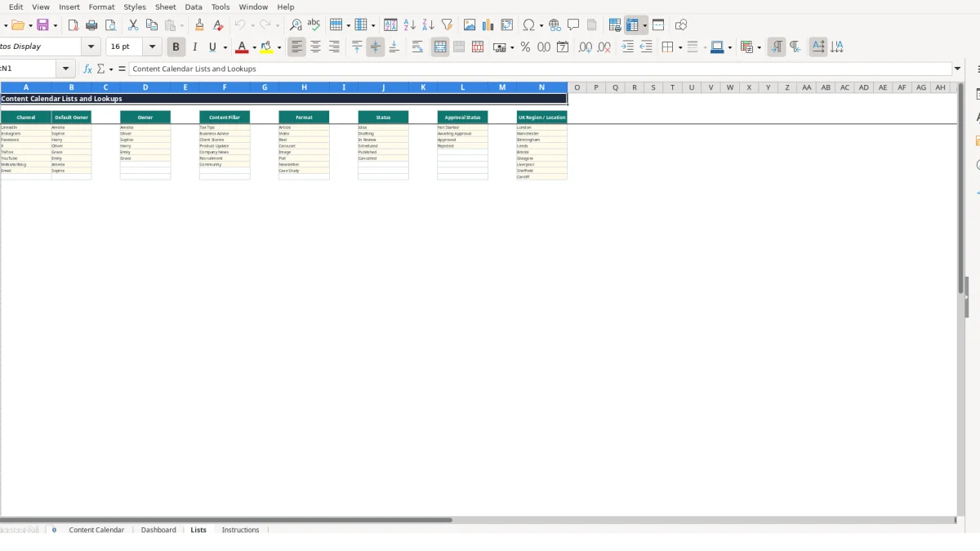Open the insert rows dropdown arrow

(350, 25)
